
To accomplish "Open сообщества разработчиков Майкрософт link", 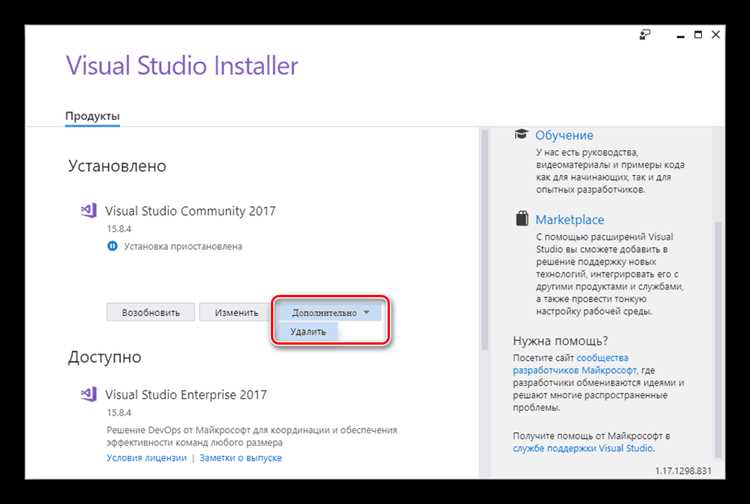I will pyautogui.click(x=574, y=364).
